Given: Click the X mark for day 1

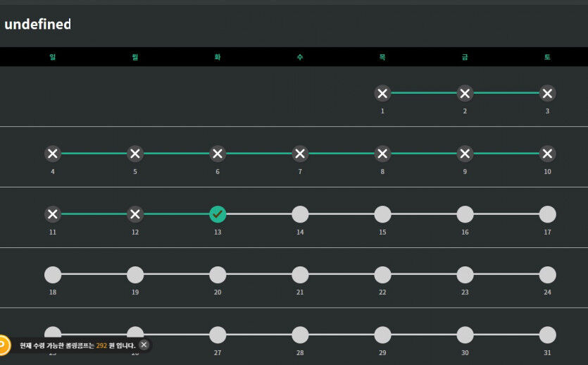Looking at the screenshot, I should click(382, 93).
